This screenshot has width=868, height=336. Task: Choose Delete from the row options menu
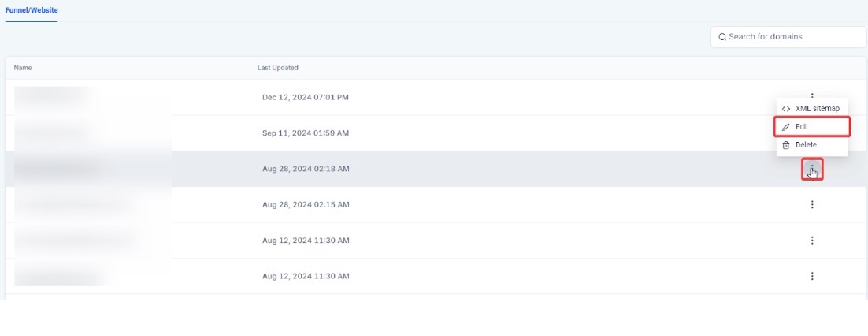[806, 145]
